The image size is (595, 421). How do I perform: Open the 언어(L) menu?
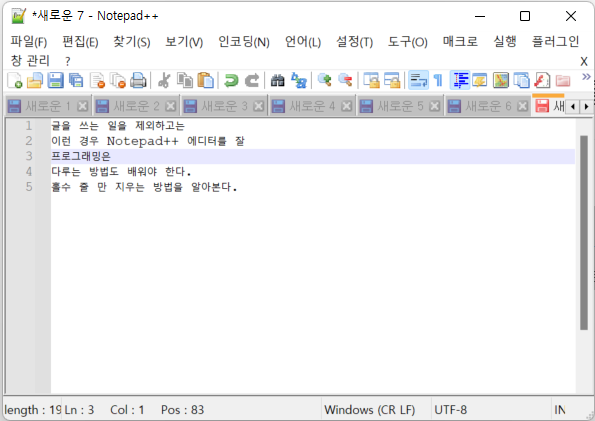[303, 41]
